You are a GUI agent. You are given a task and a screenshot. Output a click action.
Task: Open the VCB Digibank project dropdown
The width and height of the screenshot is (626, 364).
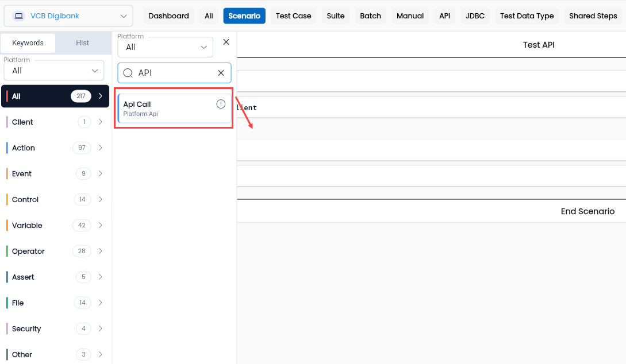[x=68, y=16]
